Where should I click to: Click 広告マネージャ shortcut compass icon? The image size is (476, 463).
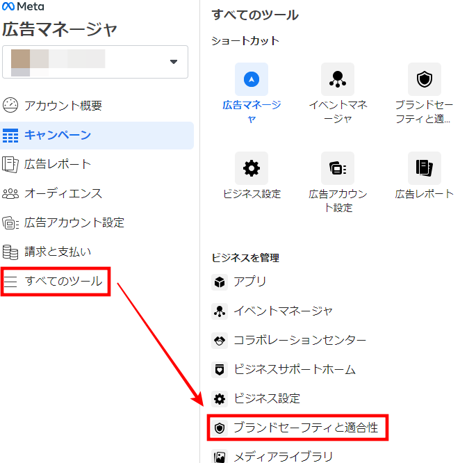click(x=252, y=79)
